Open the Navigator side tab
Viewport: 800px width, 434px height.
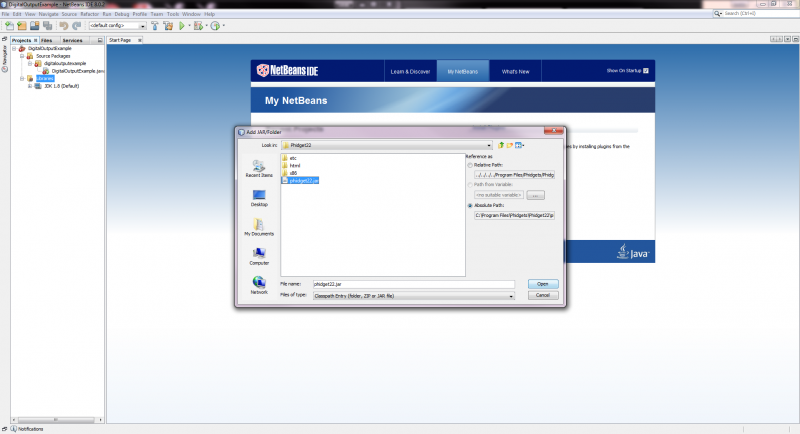(5, 58)
